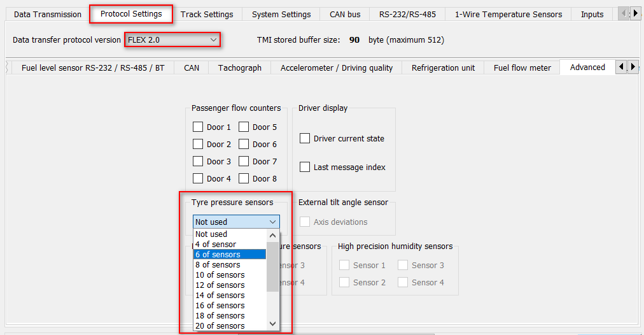The image size is (644, 335).
Task: Enable the Door 1 passenger counter
Action: coord(198,127)
